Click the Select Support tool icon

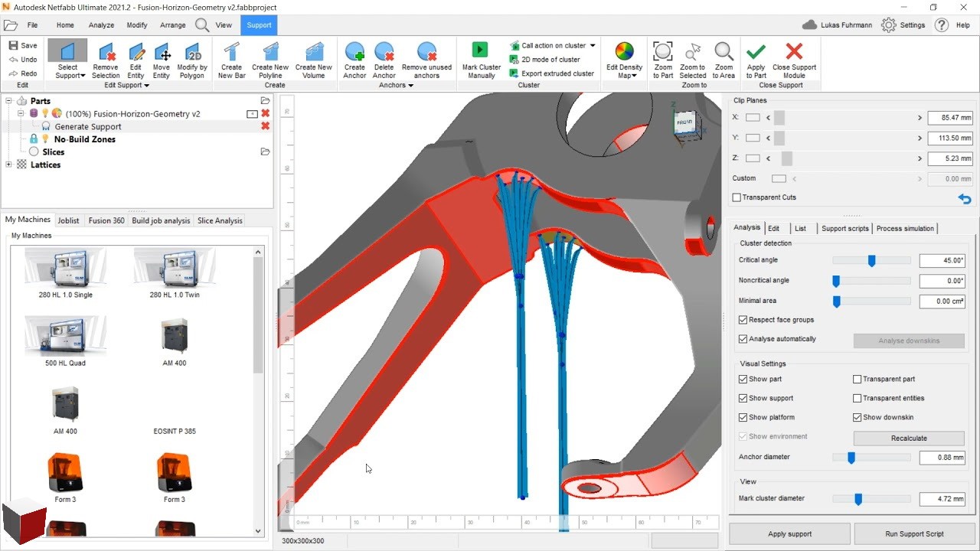67,51
